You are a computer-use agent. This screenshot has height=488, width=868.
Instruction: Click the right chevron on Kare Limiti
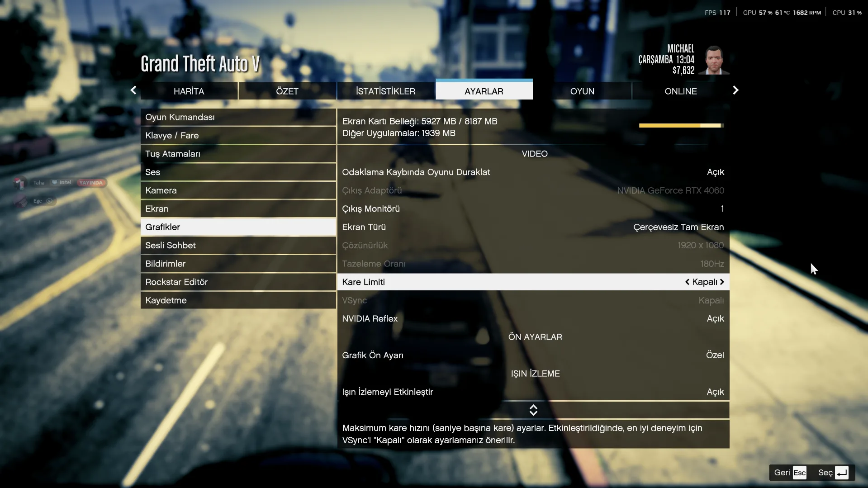click(722, 282)
